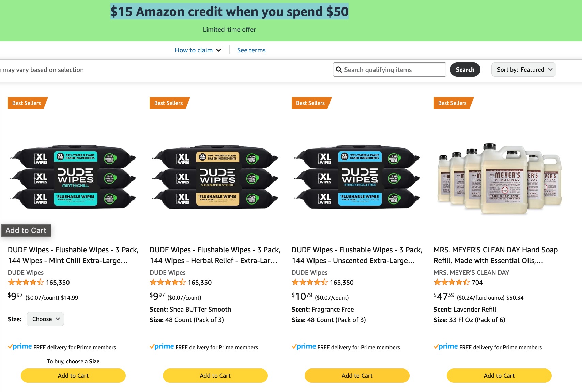The height and width of the screenshot is (392, 582).
Task: Open the Unscented DUDE Wipes title link
Action: click(357, 255)
